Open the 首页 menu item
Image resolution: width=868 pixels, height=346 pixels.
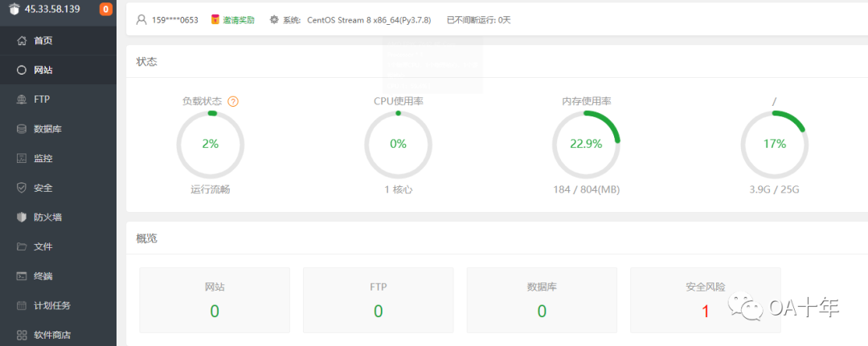pos(58,40)
